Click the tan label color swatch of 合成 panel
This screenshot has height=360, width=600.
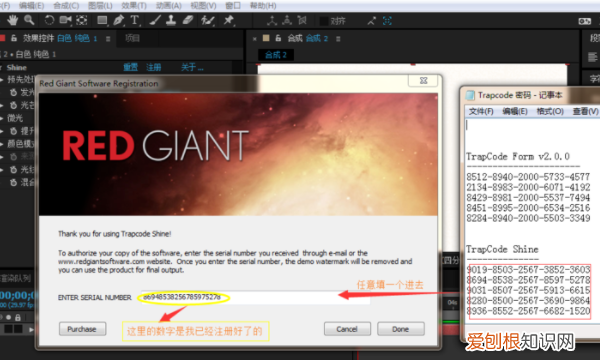266,38
